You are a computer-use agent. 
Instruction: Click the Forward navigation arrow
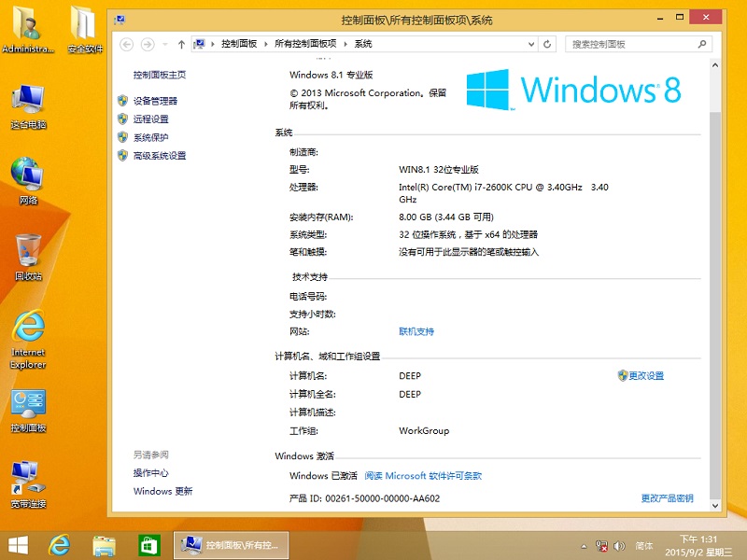tap(148, 44)
